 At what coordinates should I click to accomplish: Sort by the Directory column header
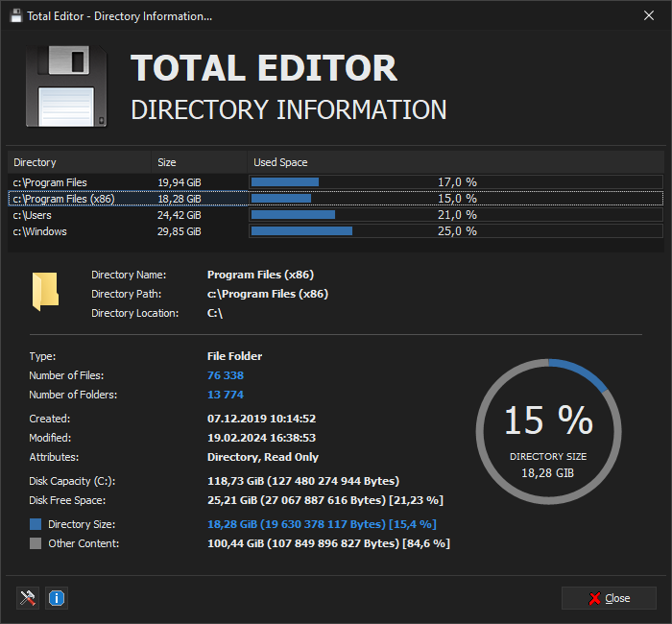click(80, 162)
